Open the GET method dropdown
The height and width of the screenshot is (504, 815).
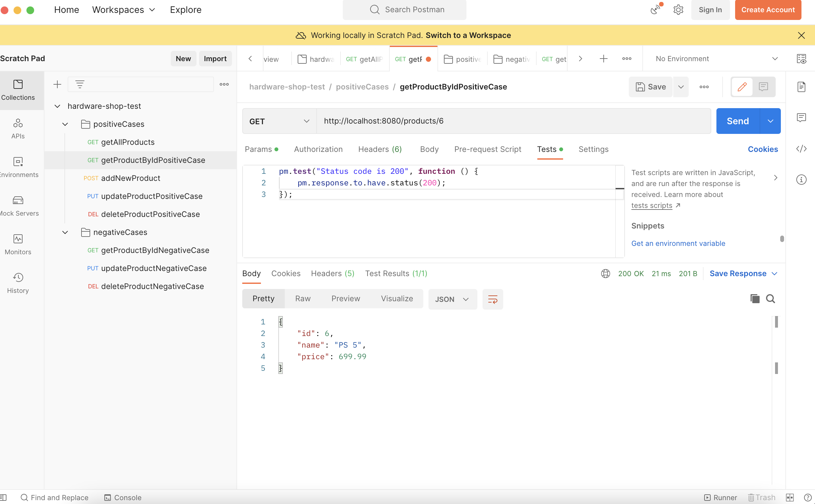coord(280,121)
